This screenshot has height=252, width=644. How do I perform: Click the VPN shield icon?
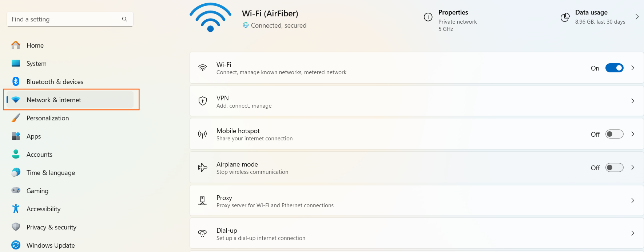pos(203,101)
